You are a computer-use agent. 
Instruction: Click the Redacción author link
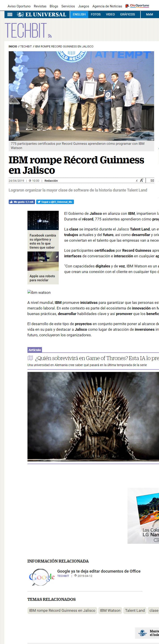(x=51, y=181)
